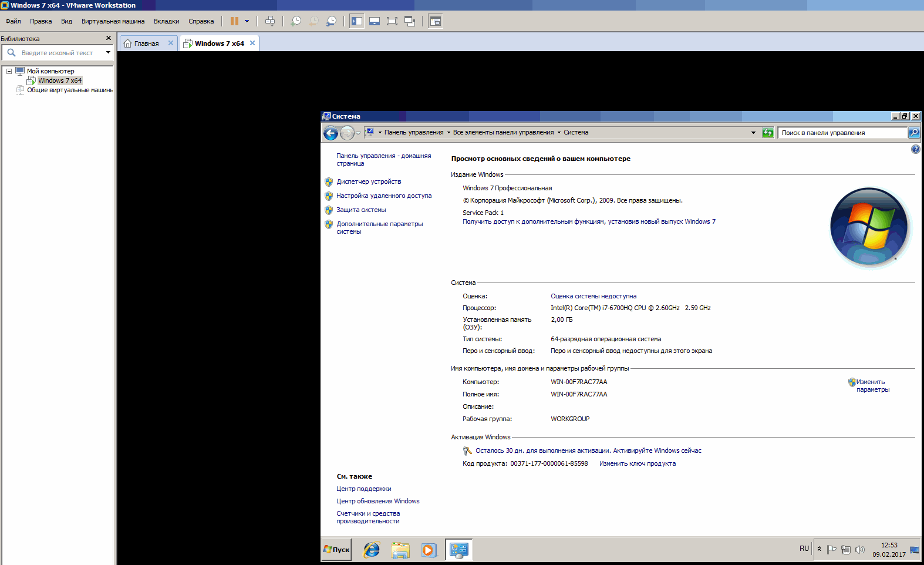Image resolution: width=924 pixels, height=565 pixels.
Task: Click the forward navigation arrow button
Action: (x=347, y=133)
